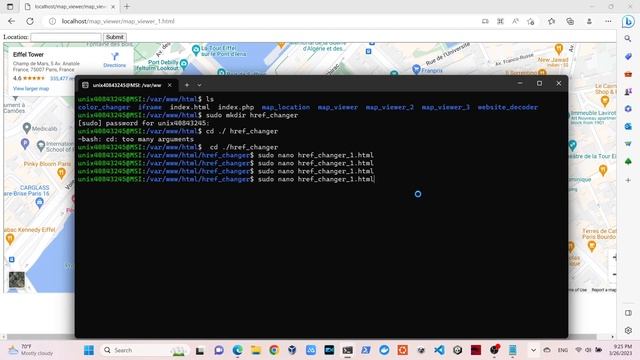Open the Edge profile icon
The width and height of the screenshot is (640, 360).
589,21
